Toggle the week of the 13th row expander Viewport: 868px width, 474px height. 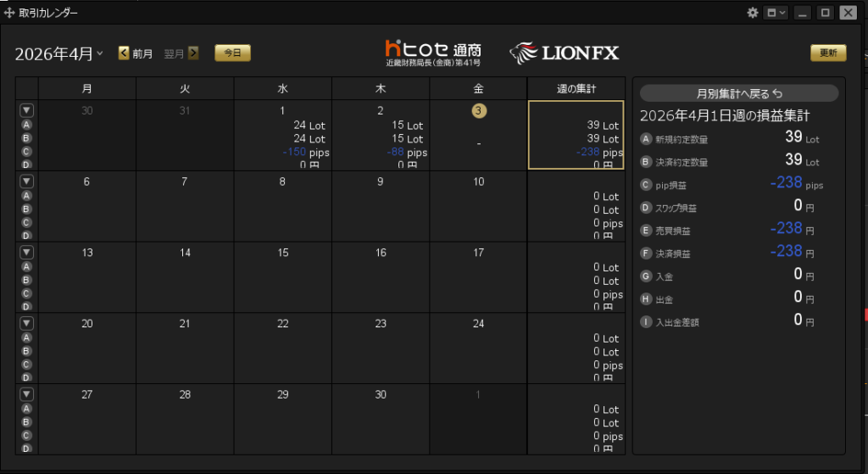pos(26,253)
